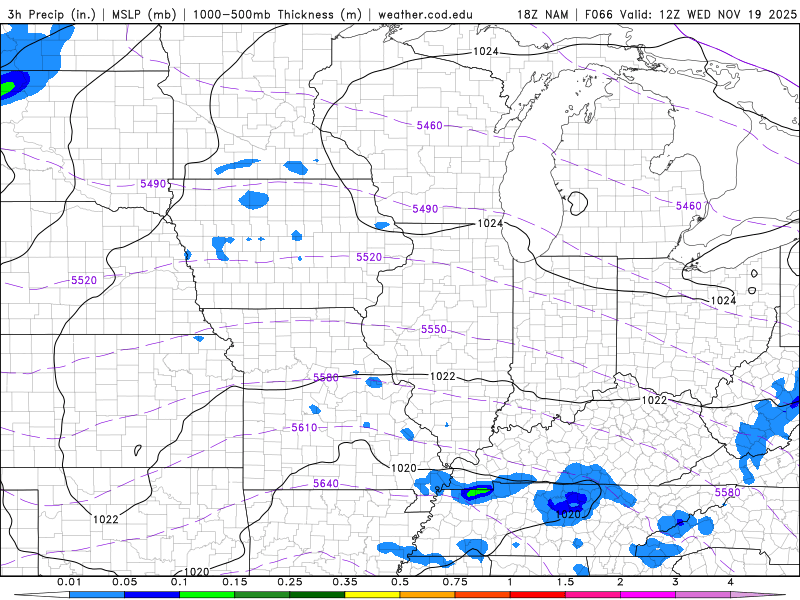Click the '4' value on the legend scale
The width and height of the screenshot is (800, 600).
coord(731,582)
